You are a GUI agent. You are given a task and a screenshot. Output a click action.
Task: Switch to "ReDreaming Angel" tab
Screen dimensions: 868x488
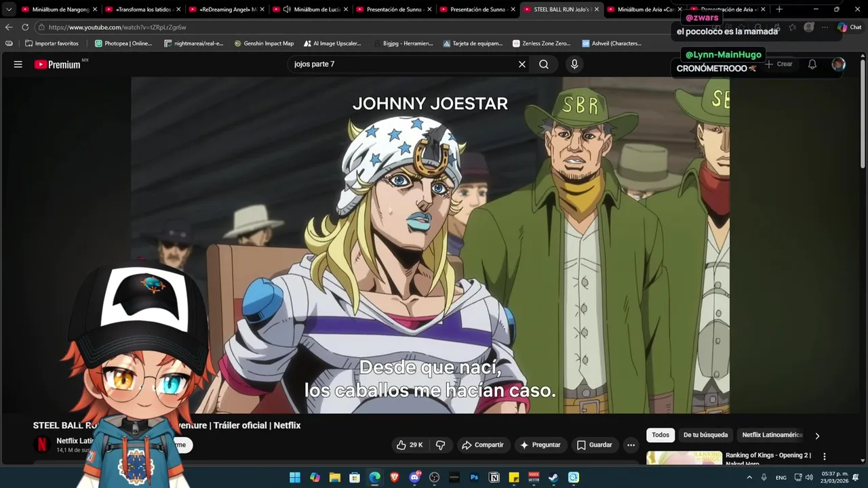click(226, 9)
